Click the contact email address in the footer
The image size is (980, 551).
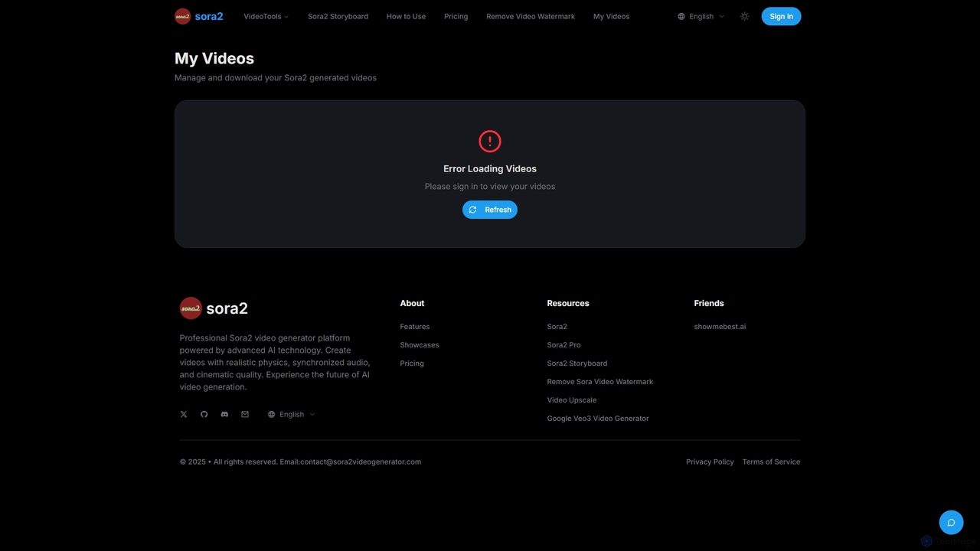coord(361,461)
